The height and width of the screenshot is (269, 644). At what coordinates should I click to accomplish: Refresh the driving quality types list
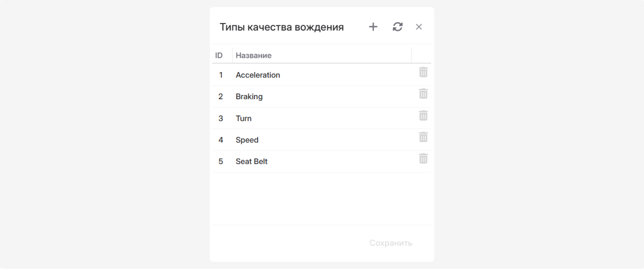tap(397, 27)
